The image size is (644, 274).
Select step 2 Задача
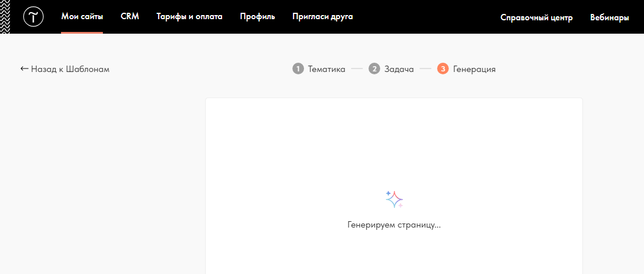click(391, 69)
